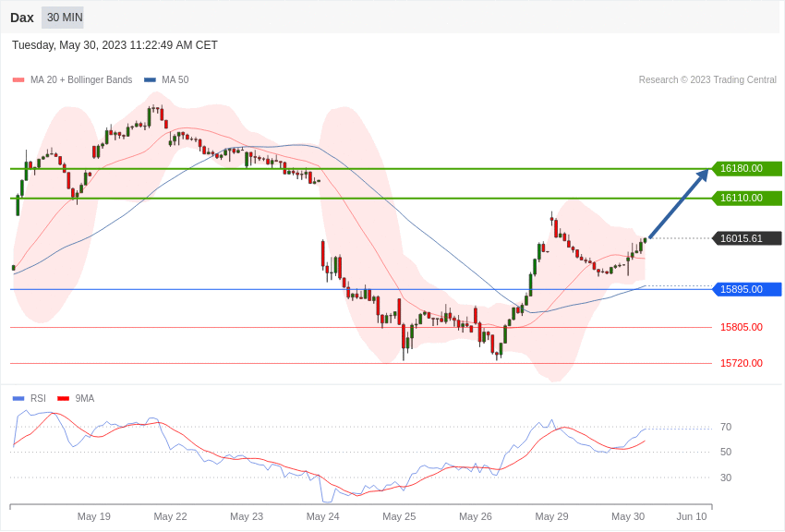Click the May 23 date axis label
This screenshot has width=785, height=532.
(247, 516)
